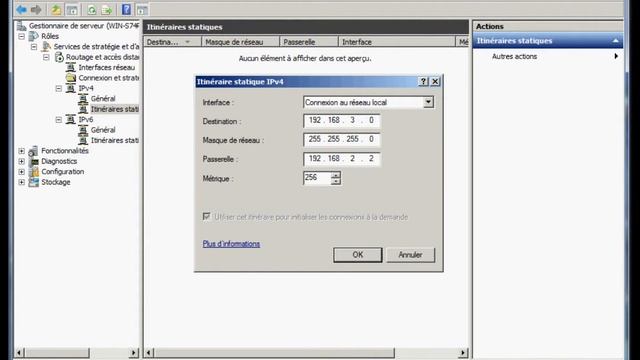Click the Annuler button
The height and width of the screenshot is (360, 640).
410,255
